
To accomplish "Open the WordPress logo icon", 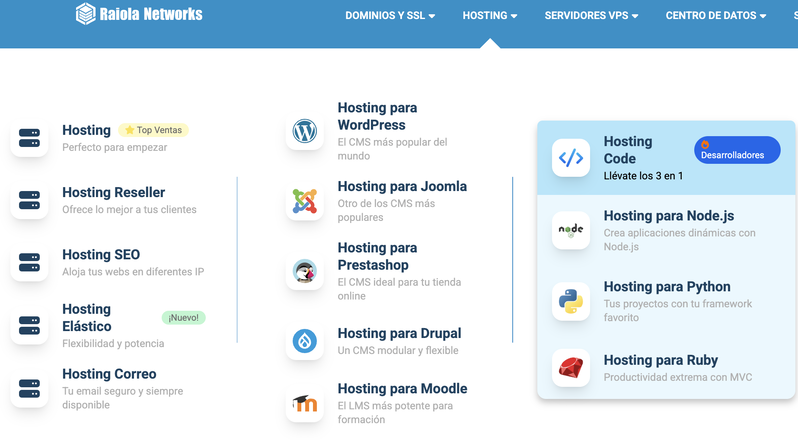I will pyautogui.click(x=305, y=131).
